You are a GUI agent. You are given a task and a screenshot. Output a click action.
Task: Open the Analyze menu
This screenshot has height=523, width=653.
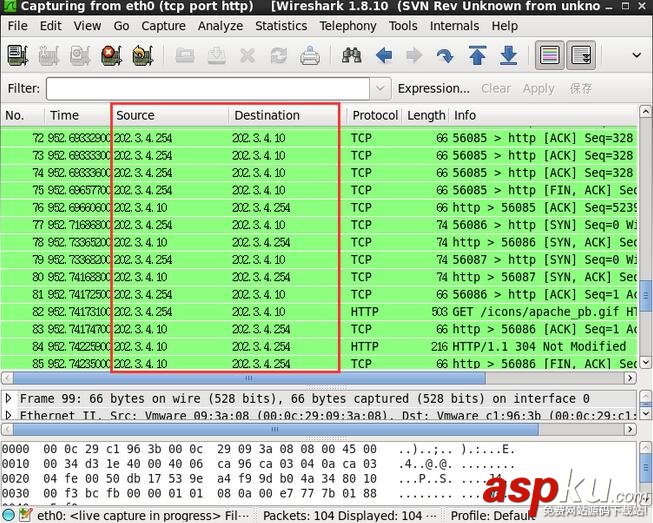tap(220, 26)
